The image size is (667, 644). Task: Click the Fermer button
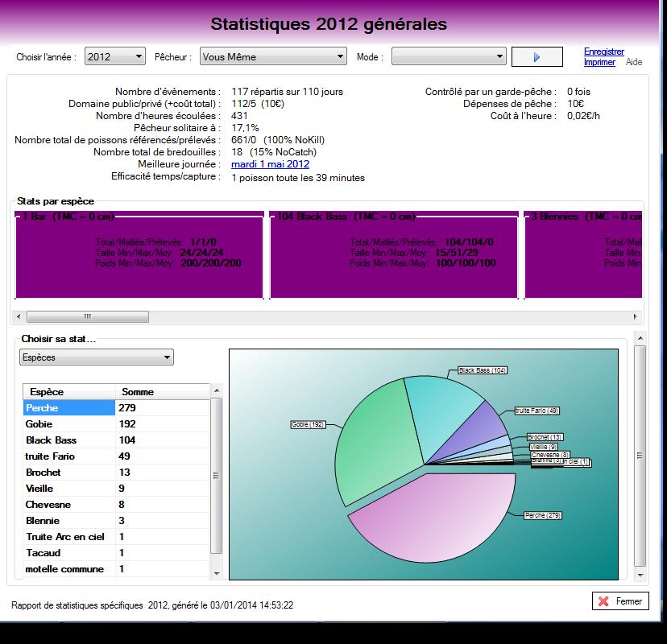(x=620, y=601)
